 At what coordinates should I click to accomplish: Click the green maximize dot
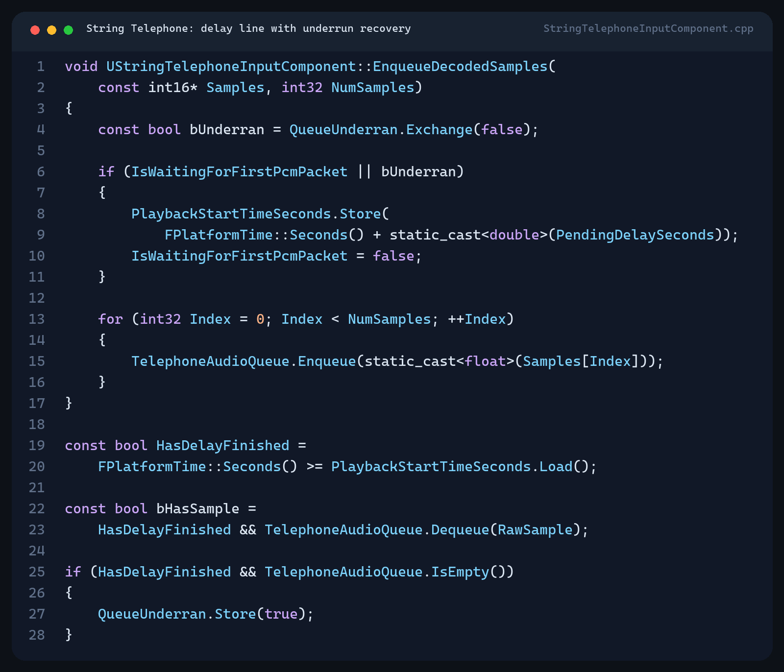(69, 30)
